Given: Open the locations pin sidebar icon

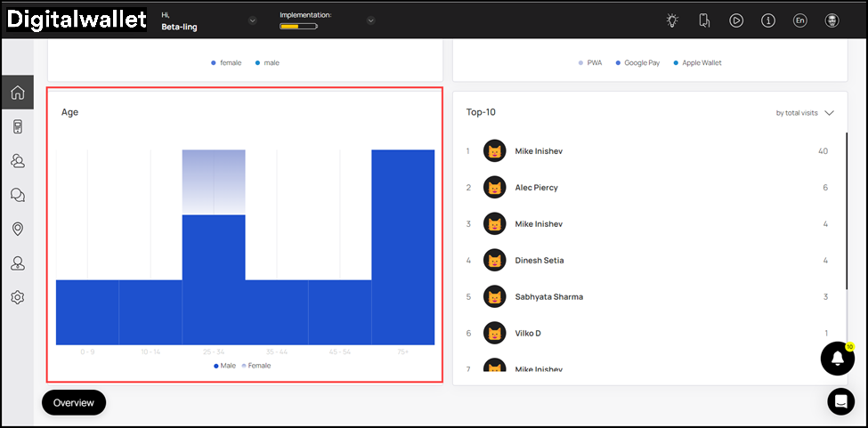Looking at the screenshot, I should click(x=17, y=229).
